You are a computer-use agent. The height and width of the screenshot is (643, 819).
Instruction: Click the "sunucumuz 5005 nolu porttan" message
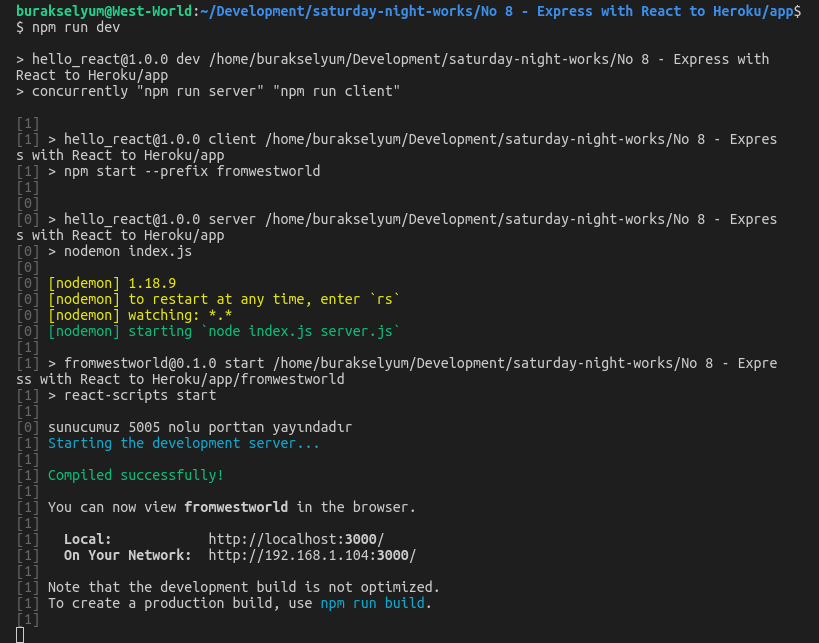200,427
